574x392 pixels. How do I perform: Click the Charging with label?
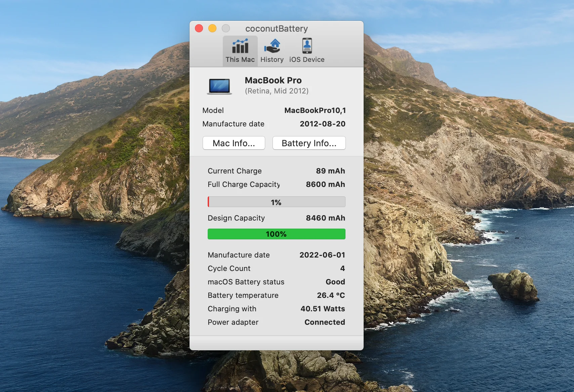tap(232, 309)
